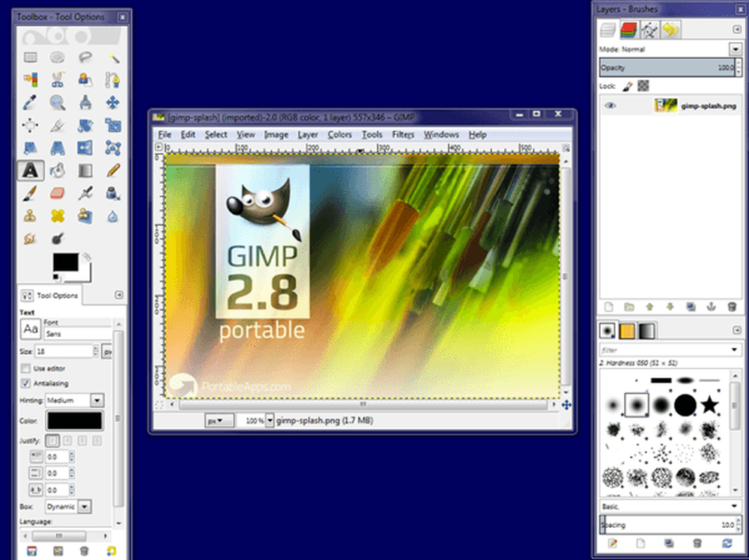Open the Filters menu
This screenshot has height=560, width=749.
click(x=403, y=135)
